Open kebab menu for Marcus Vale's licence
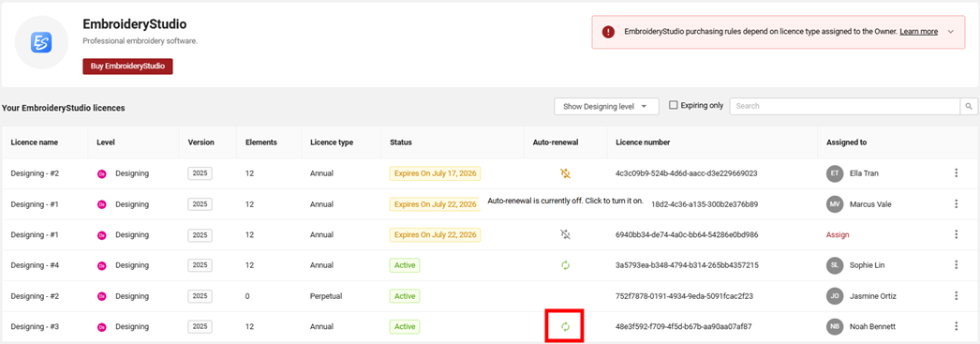980x344 pixels. click(x=956, y=204)
